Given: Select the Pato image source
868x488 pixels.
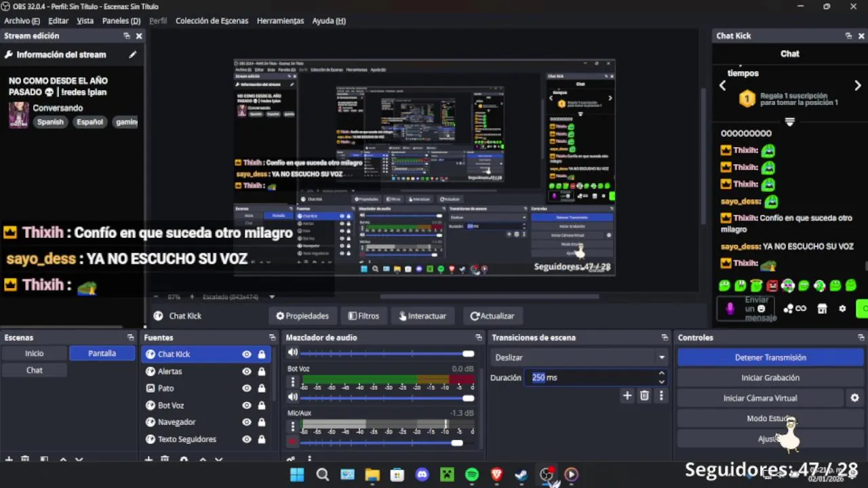Looking at the screenshot, I should pyautogui.click(x=206, y=388).
